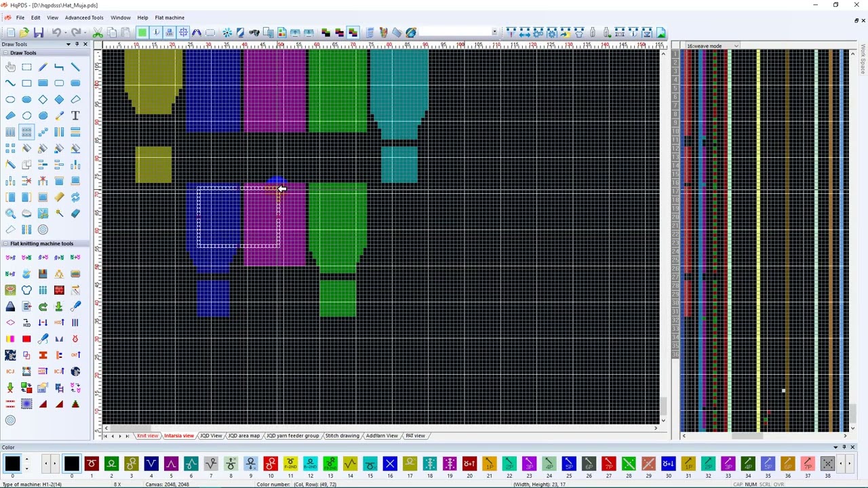Viewport: 868px width, 488px height.
Task: Pin the Draw Tools panel
Action: coord(77,44)
